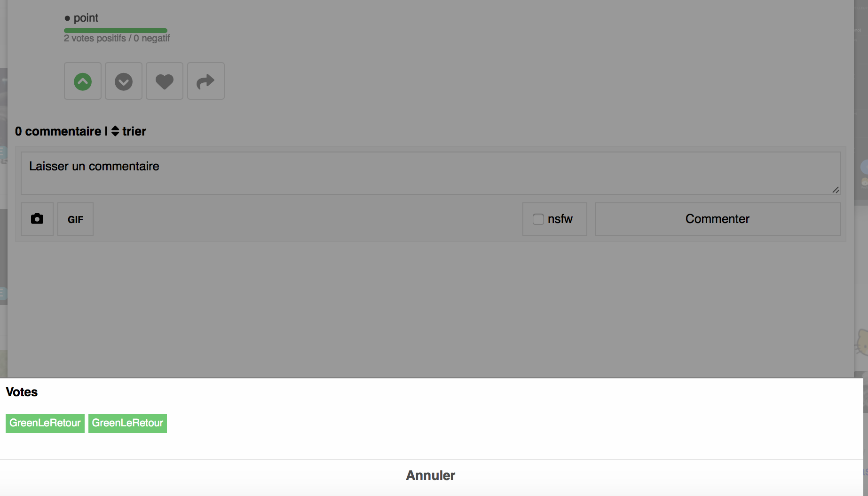868x496 pixels.
Task: Click the green vote ratio bar
Action: 116,31
